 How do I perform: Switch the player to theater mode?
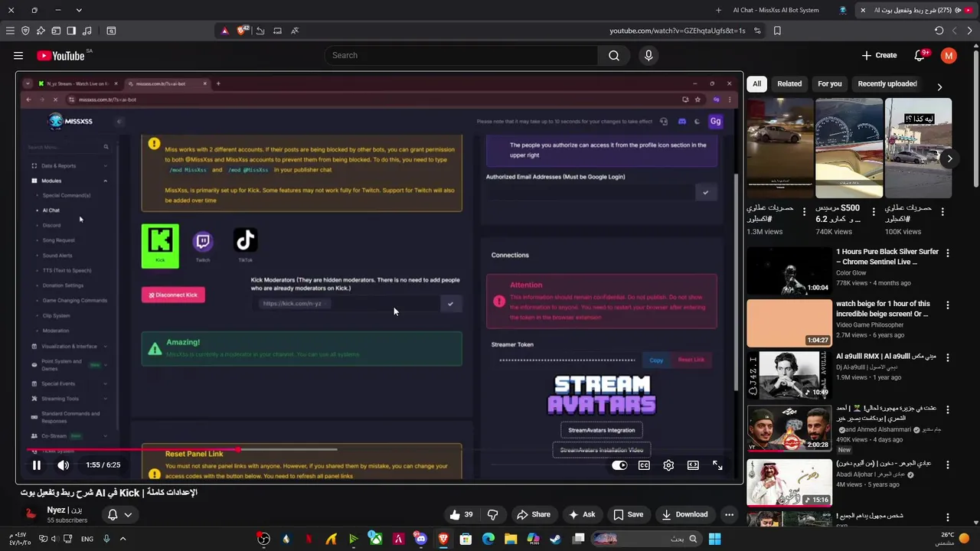(x=693, y=465)
